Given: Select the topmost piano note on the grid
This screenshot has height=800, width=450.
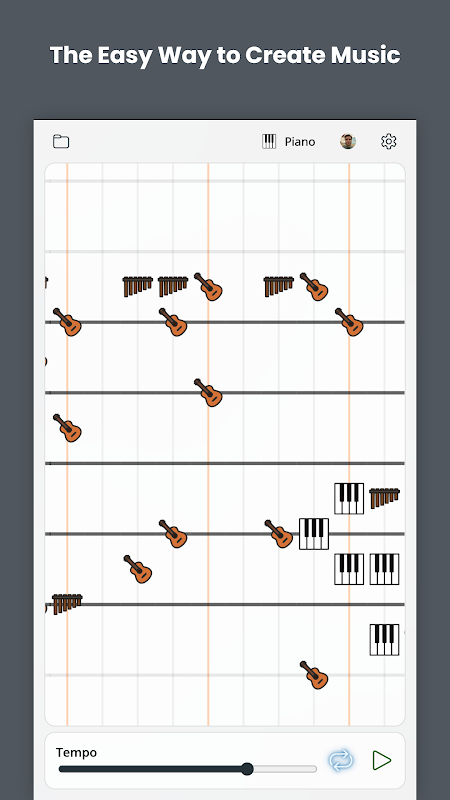Looking at the screenshot, I should (349, 498).
